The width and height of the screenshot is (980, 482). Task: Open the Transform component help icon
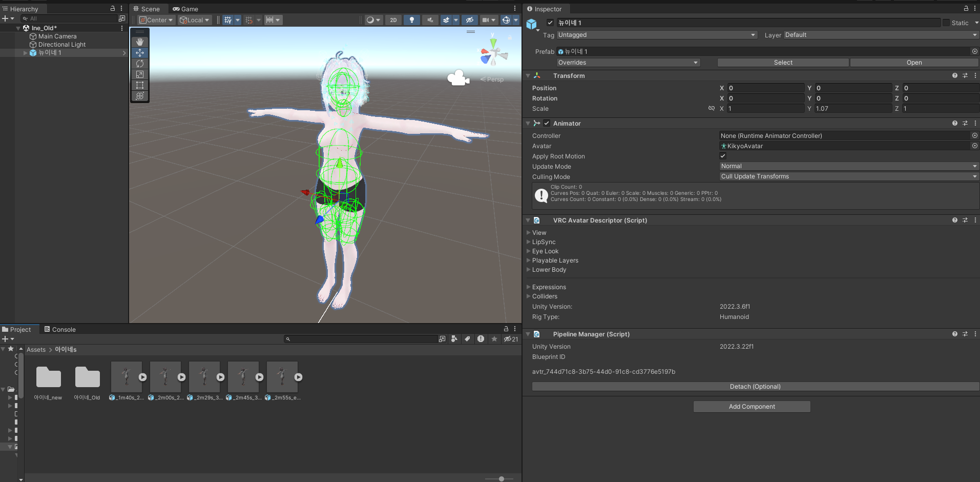pos(955,75)
